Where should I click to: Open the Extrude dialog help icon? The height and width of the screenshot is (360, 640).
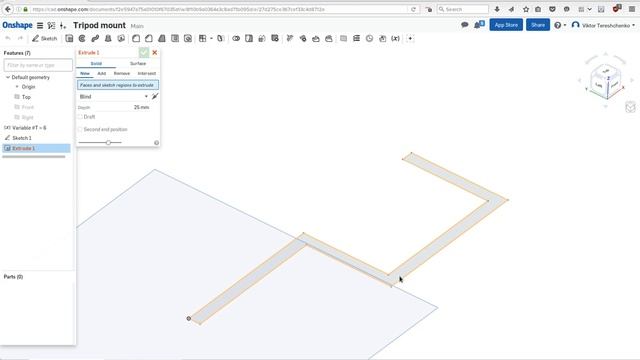tap(156, 142)
